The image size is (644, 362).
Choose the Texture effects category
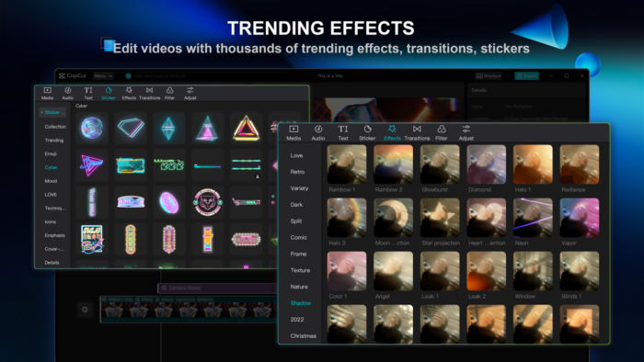(x=300, y=270)
